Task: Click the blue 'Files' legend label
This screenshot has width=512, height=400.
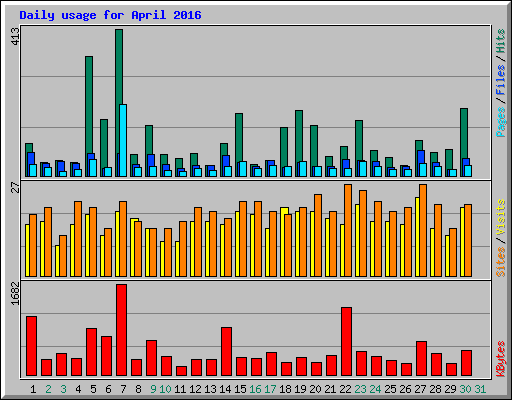Action: [501, 80]
